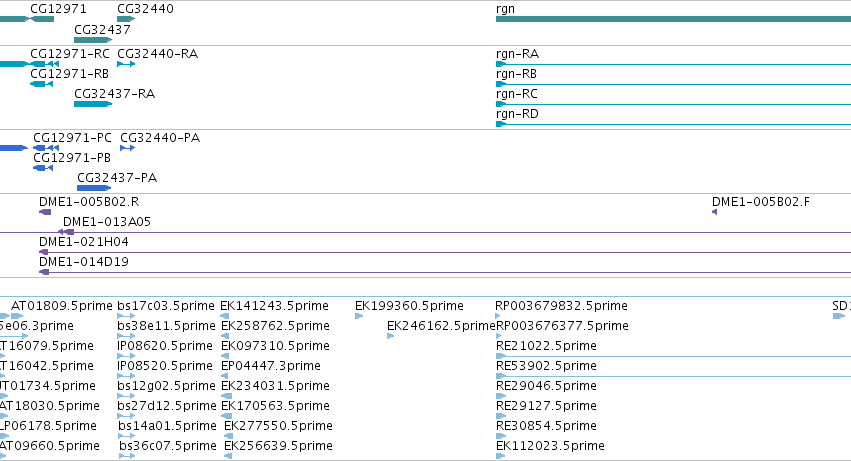Click the CG32440 gene arrow
Viewport: 851px width, 461px height.
[x=126, y=19]
